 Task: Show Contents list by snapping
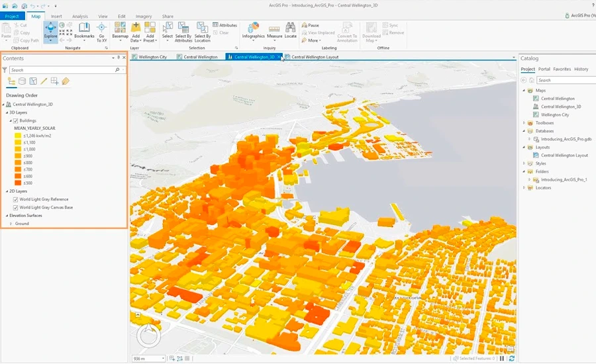point(54,81)
